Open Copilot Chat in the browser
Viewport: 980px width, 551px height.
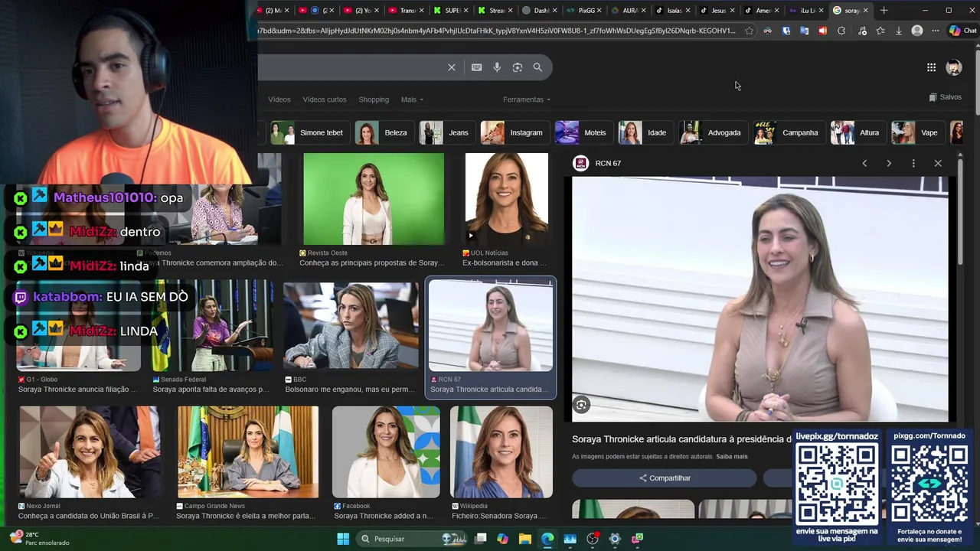click(962, 31)
